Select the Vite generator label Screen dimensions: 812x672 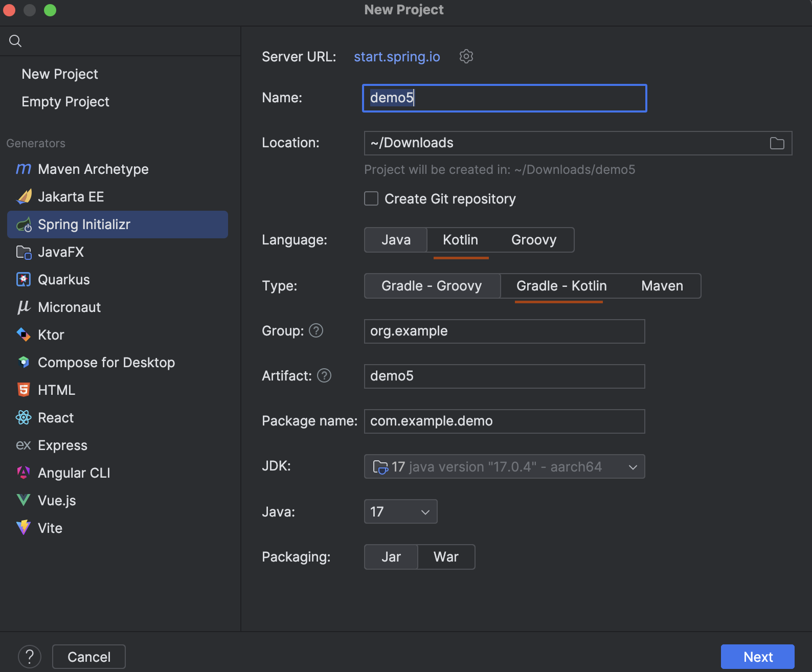(x=50, y=528)
